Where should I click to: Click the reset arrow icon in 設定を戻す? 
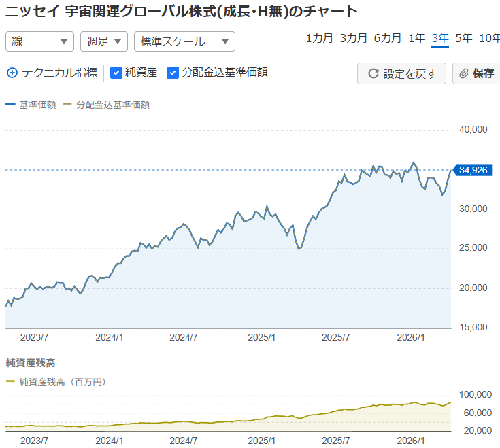[x=373, y=74]
